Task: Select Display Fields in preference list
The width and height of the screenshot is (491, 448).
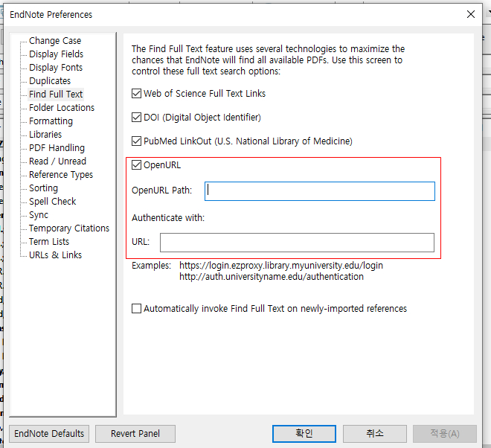Action: pyautogui.click(x=56, y=54)
